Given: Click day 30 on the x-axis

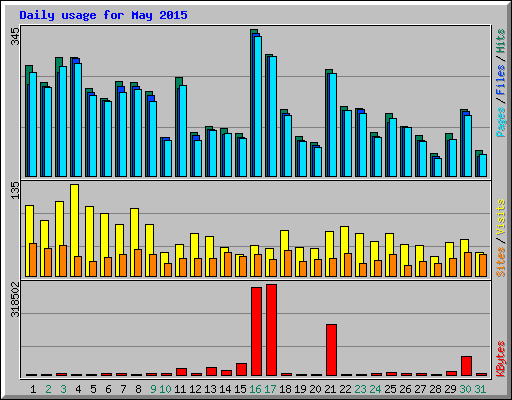Looking at the screenshot, I should (465, 389).
